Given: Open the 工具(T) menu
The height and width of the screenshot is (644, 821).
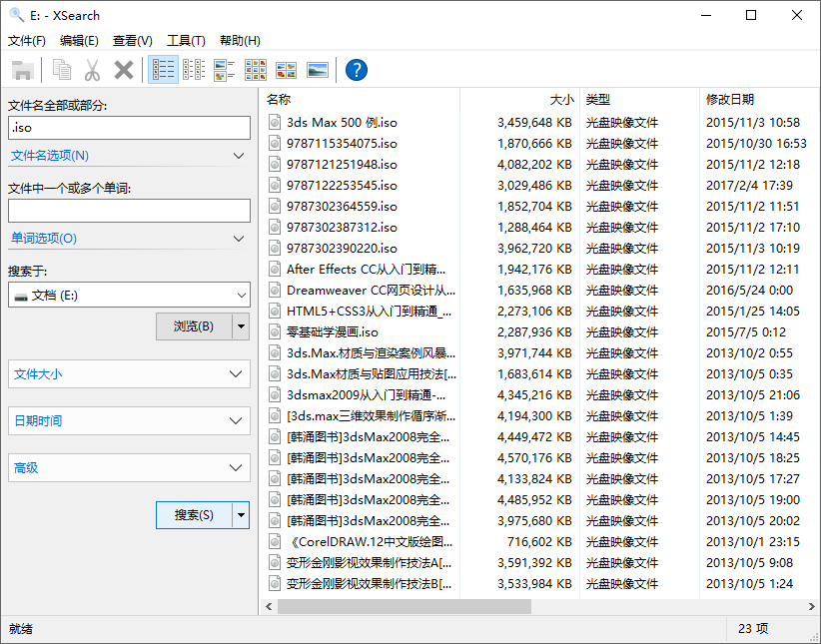Looking at the screenshot, I should pos(186,41).
